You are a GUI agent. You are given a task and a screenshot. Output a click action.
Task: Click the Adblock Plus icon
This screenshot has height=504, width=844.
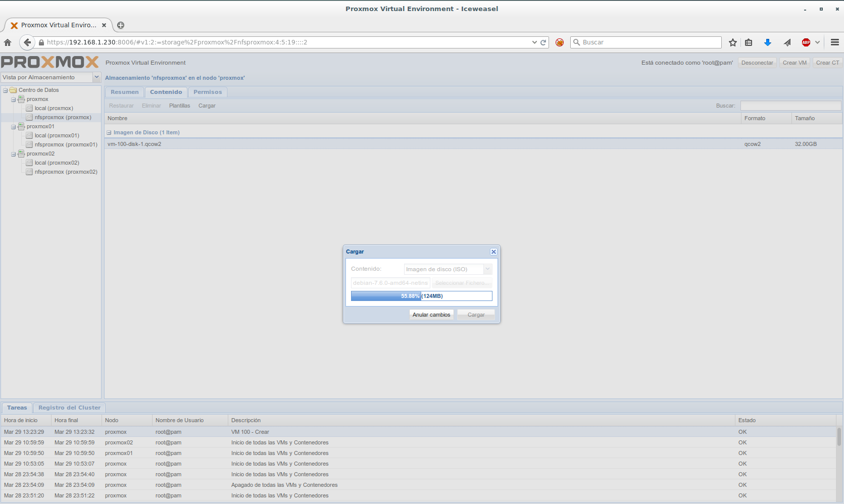806,42
